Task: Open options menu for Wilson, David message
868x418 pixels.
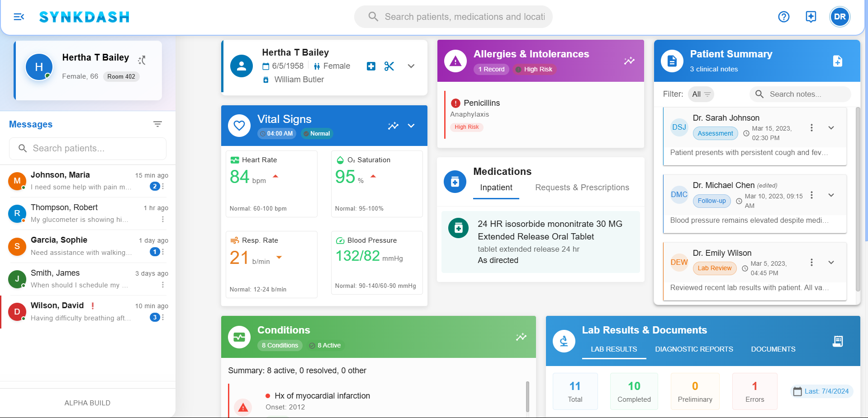Action: pos(163,317)
